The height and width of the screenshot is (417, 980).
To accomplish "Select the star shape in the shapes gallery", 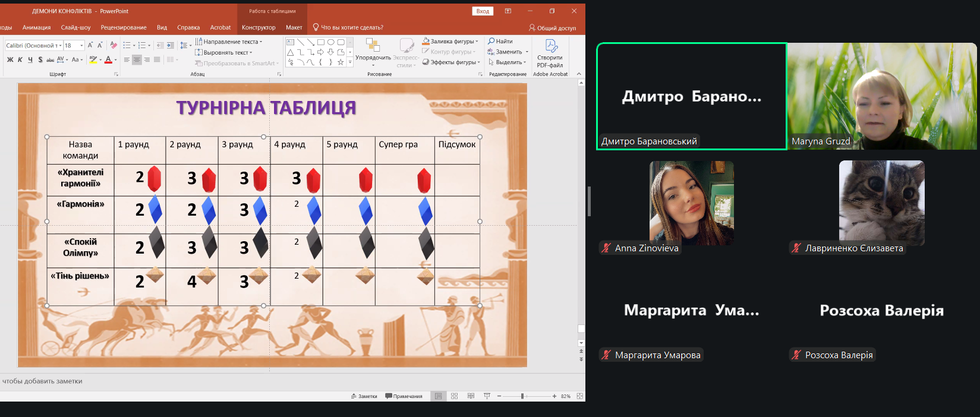I will click(x=341, y=62).
